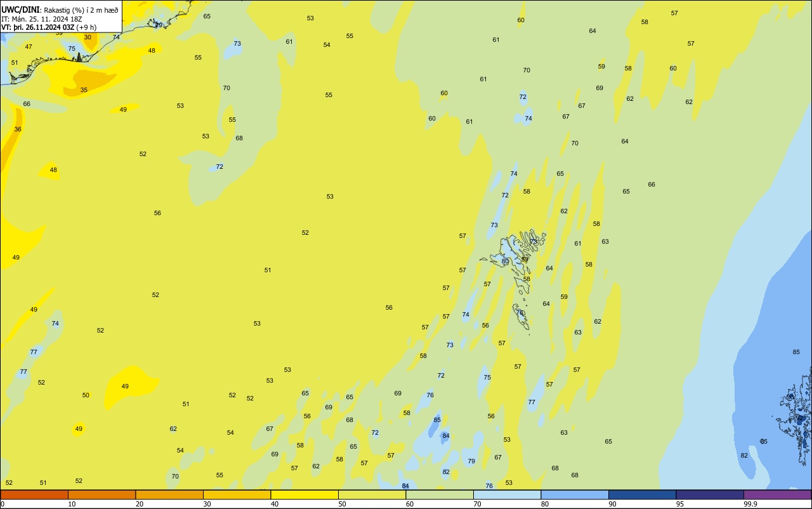The image size is (812, 509).
Task: Click the light orange 20–30 legend segment
Action: [169, 494]
